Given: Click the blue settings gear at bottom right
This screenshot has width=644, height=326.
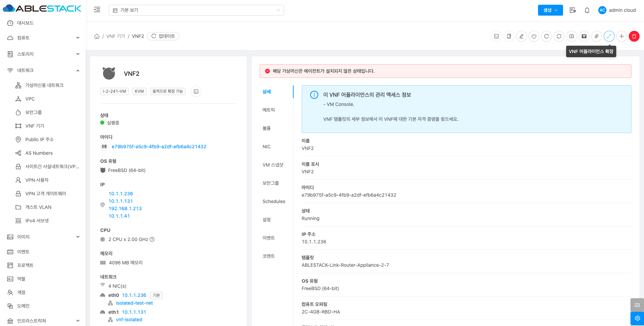Looking at the screenshot, I should point(637,318).
